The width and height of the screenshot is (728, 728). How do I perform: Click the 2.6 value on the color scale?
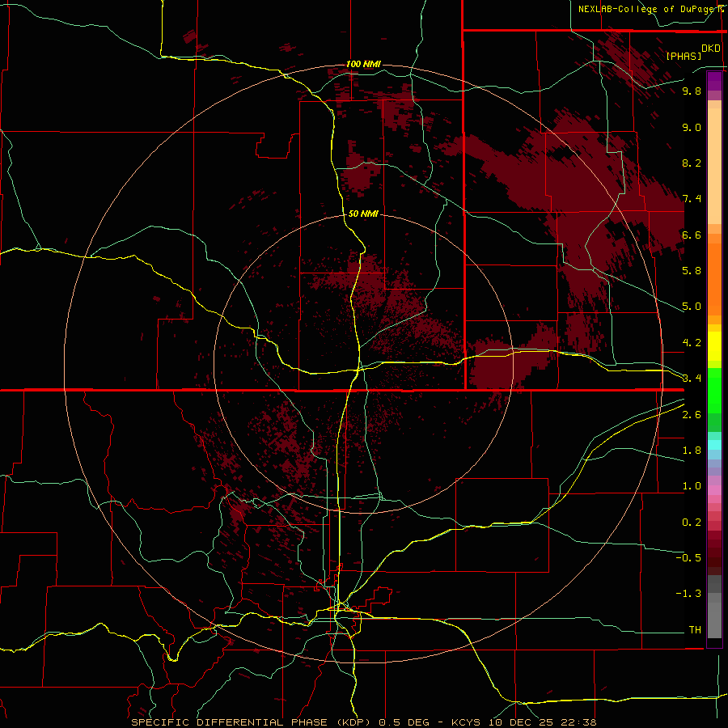pos(692,415)
